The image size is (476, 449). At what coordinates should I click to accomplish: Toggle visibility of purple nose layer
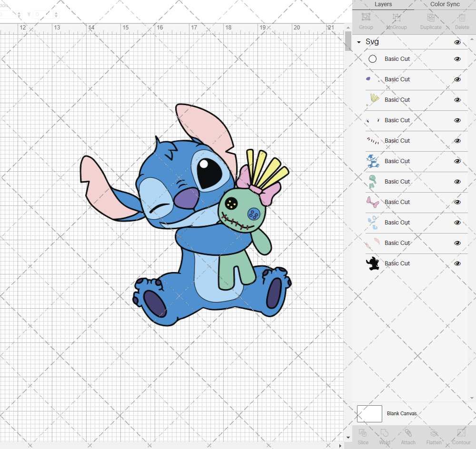pyautogui.click(x=457, y=79)
